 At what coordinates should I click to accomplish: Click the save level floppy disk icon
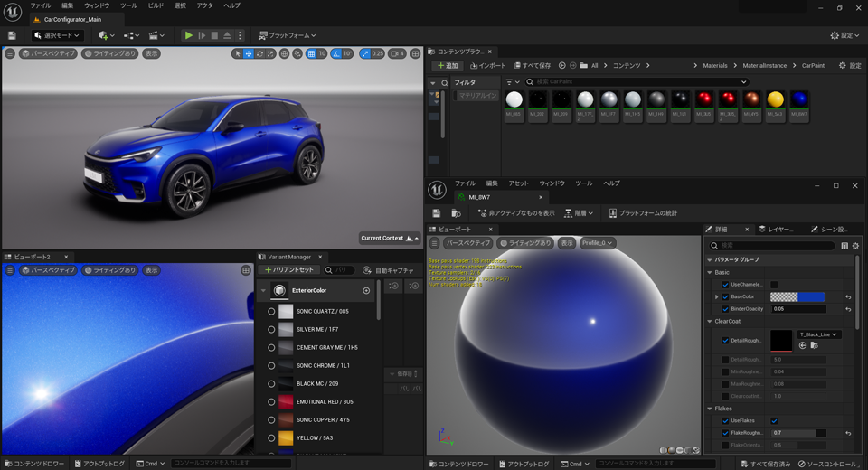tap(12, 35)
